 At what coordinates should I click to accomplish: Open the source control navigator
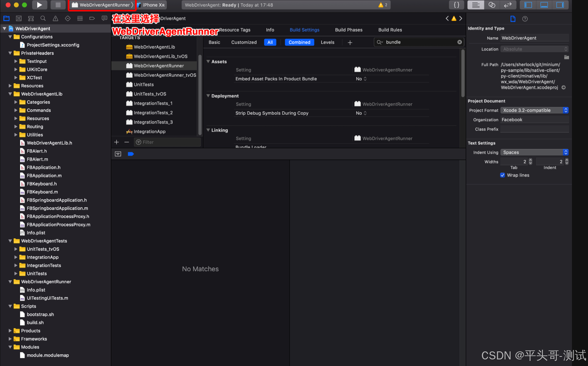[x=19, y=18]
